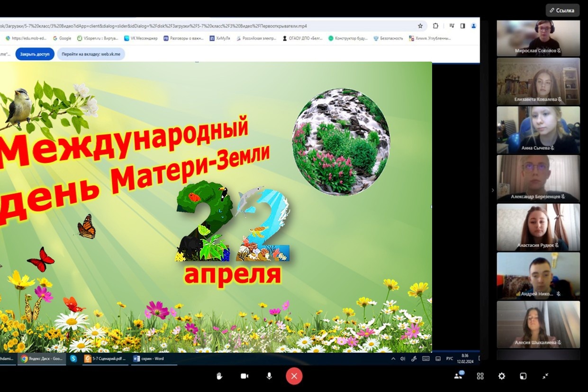Open Яндекс Диск Chrome taskbar item
The image size is (588, 392).
[42, 359]
